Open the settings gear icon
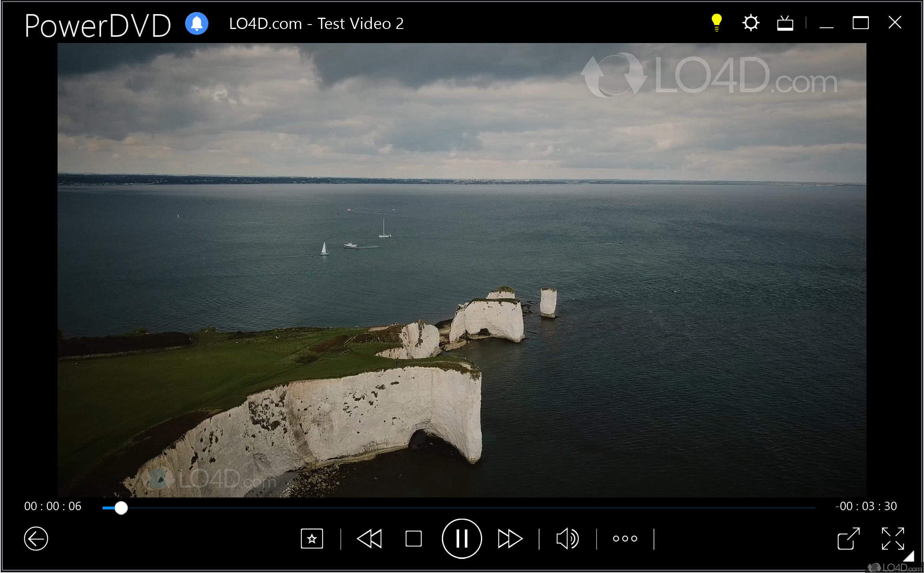The height and width of the screenshot is (573, 924). click(750, 23)
